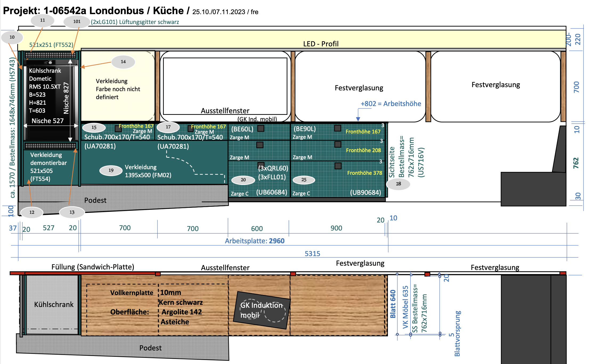Click callout bubble 25 in BE90L cabinet
This screenshot has width=592, height=364.
[304, 180]
